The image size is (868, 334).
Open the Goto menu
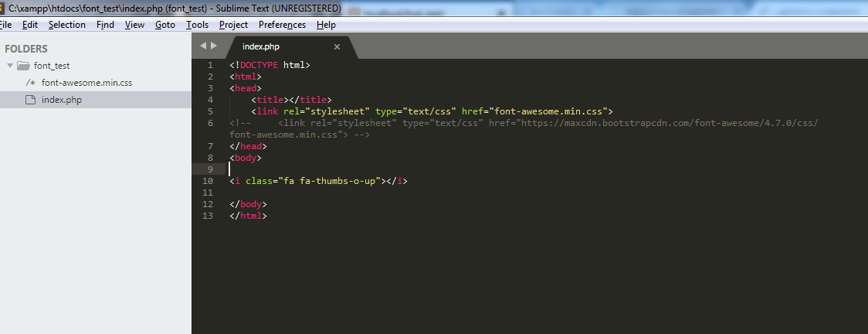pyautogui.click(x=165, y=25)
